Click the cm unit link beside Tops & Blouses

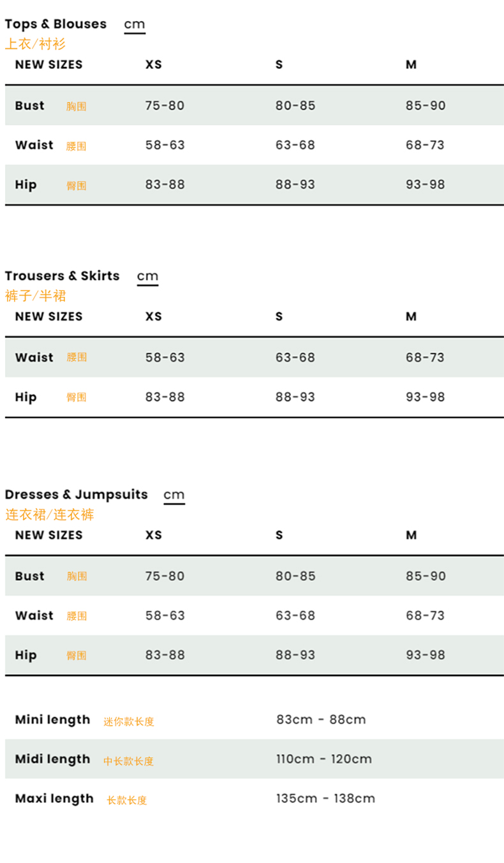(135, 25)
